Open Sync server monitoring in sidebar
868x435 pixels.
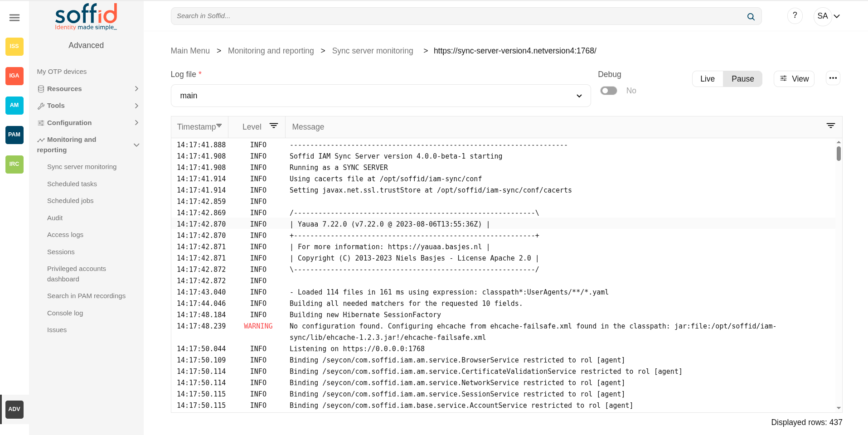click(82, 167)
